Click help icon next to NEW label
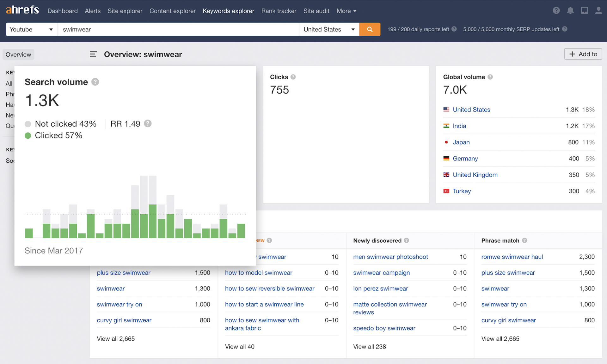This screenshot has height=364, width=607. (269, 240)
